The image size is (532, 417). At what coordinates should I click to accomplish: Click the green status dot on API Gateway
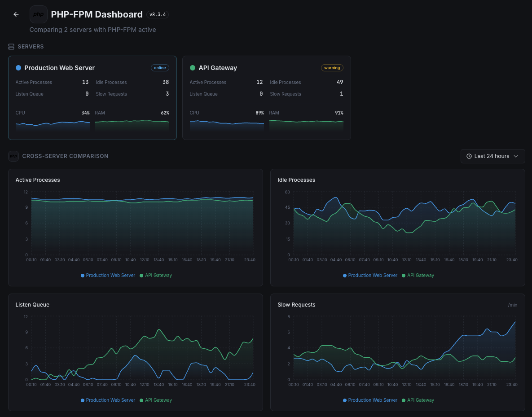192,68
